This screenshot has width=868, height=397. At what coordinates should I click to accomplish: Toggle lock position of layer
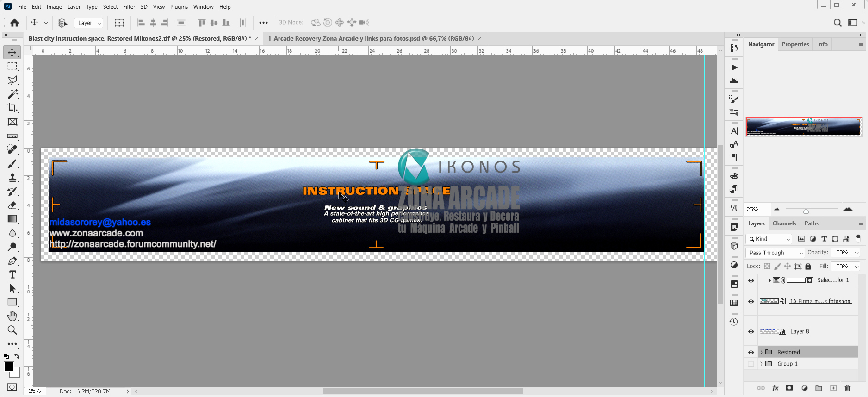pyautogui.click(x=787, y=266)
